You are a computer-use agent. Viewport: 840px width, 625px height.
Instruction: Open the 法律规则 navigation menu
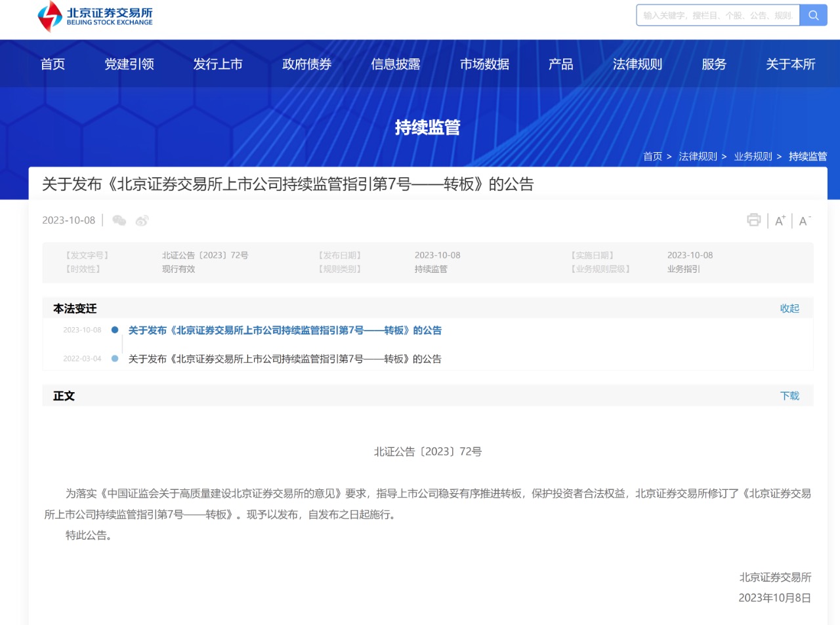(x=637, y=64)
